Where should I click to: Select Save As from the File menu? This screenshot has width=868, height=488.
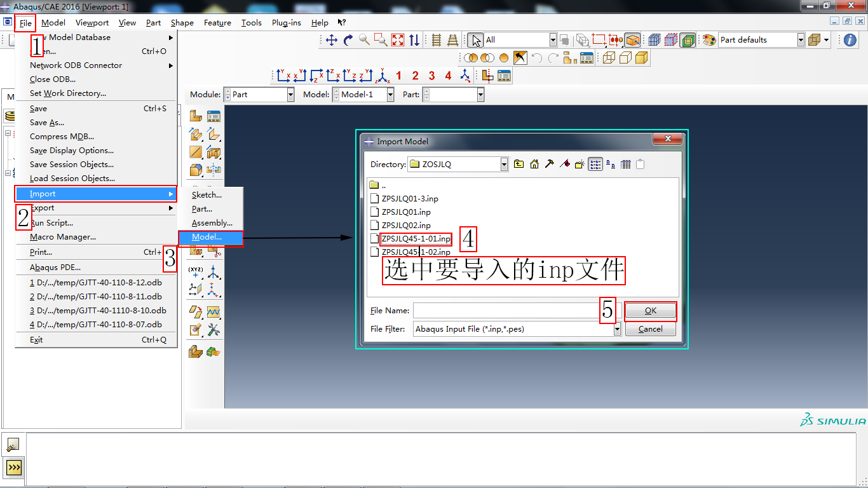click(x=95, y=123)
